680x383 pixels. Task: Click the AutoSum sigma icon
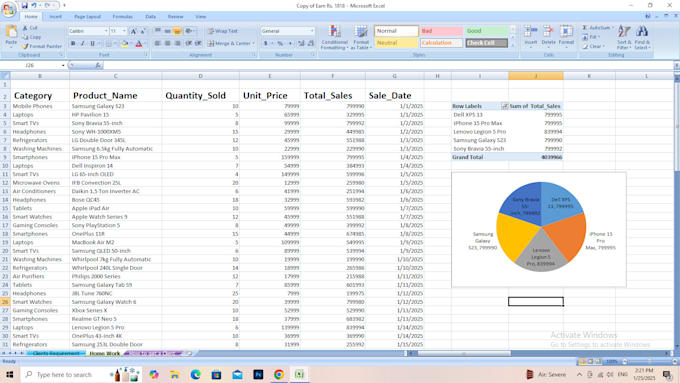tap(585, 28)
